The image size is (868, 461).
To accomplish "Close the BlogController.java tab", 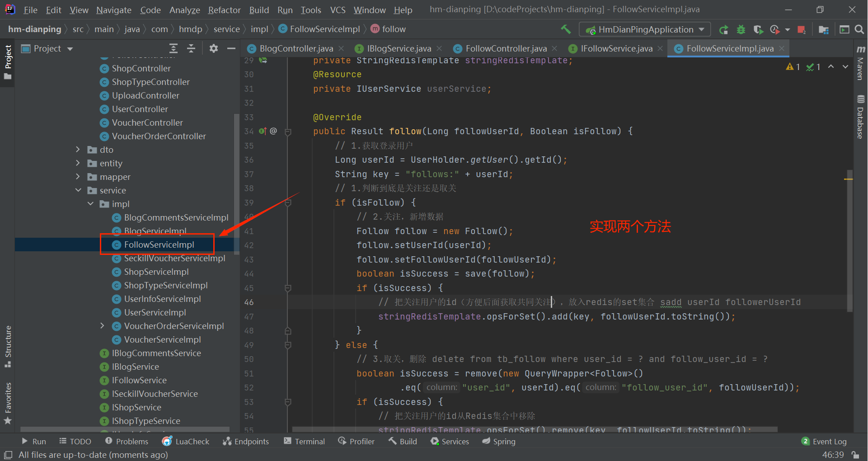I will (x=341, y=48).
